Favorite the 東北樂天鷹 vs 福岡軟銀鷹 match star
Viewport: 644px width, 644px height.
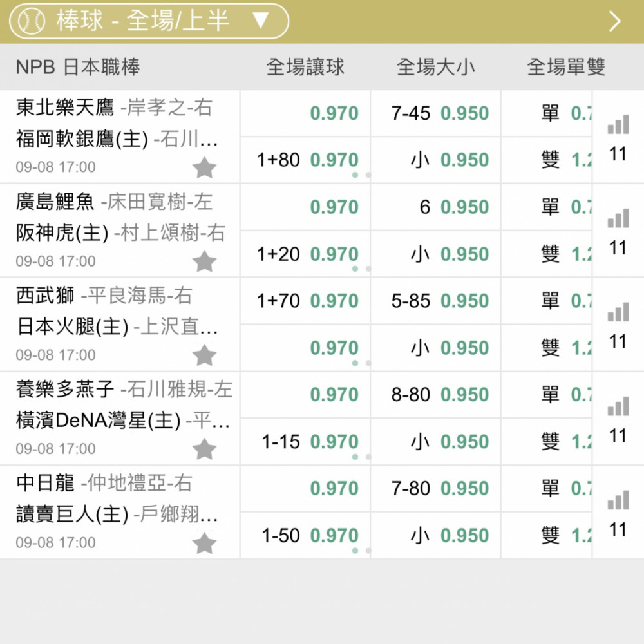204,167
